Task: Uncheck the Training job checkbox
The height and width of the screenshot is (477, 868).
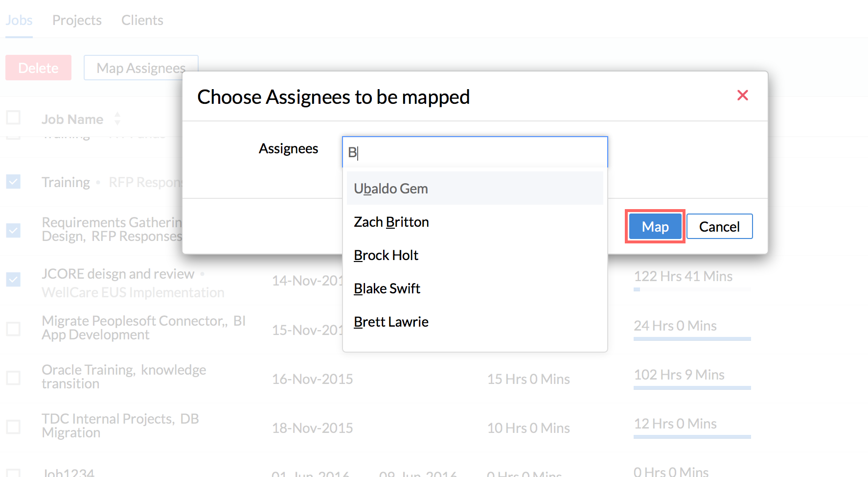Action: [x=13, y=182]
